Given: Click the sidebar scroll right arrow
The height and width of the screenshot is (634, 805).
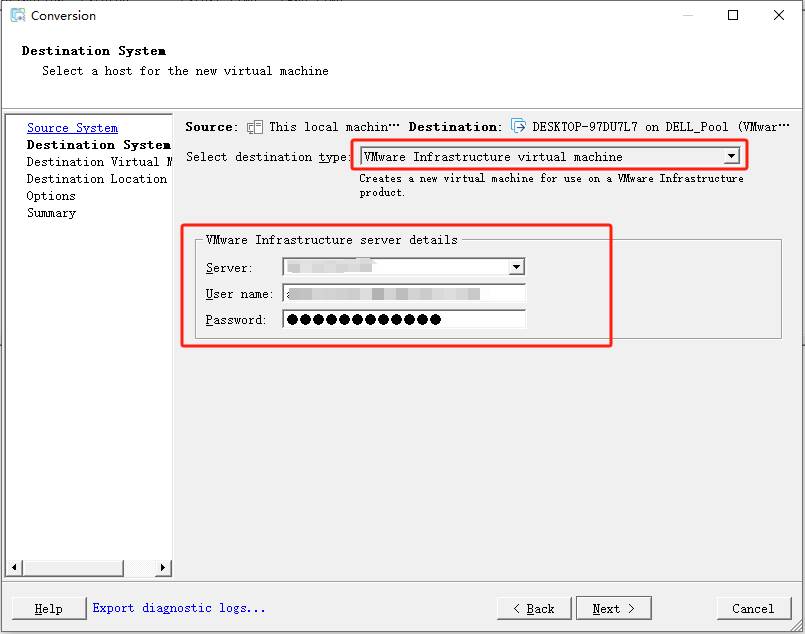Looking at the screenshot, I should click(163, 567).
